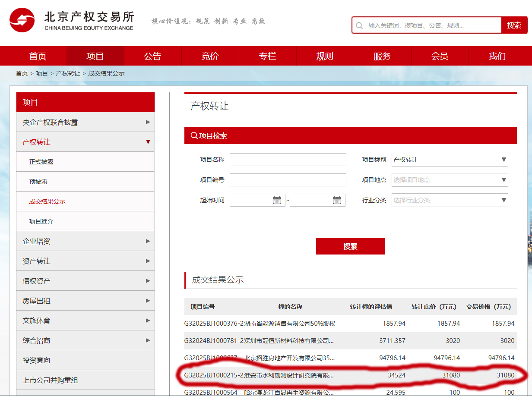
Task: Open 淮安市水利勘测设计研究院 result row
Action: click(350, 375)
